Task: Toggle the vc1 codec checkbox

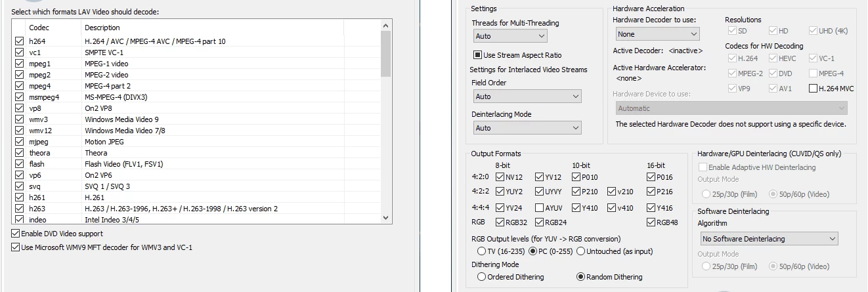Action: (19, 52)
